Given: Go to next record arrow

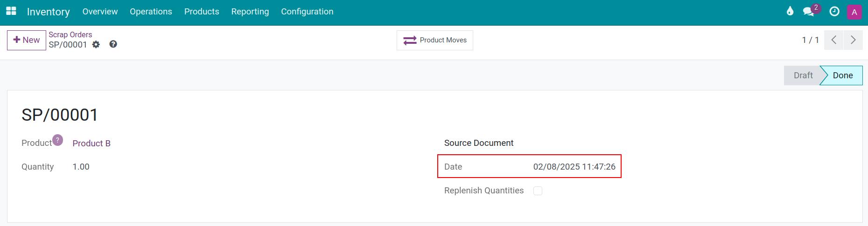Looking at the screenshot, I should [x=853, y=40].
